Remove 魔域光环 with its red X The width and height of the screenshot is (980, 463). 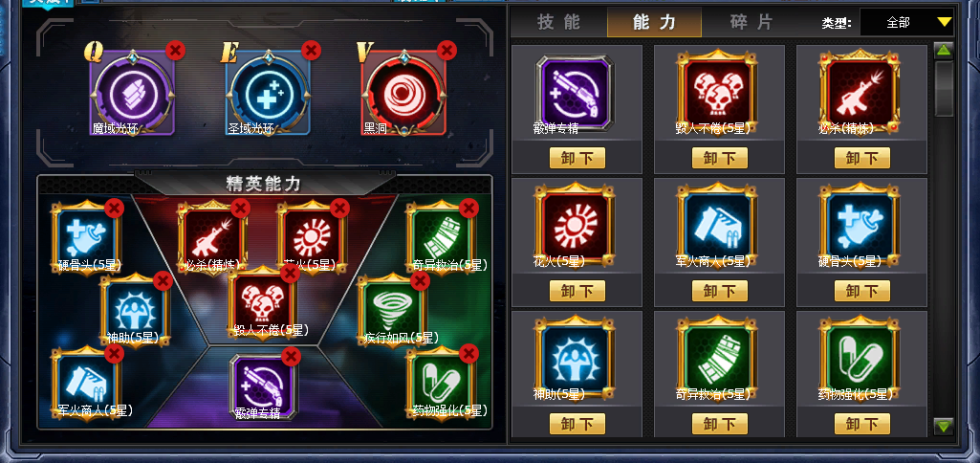pyautogui.click(x=176, y=50)
